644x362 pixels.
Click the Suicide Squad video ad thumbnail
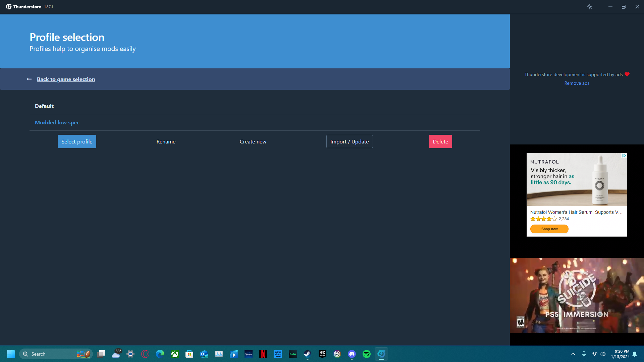577,295
